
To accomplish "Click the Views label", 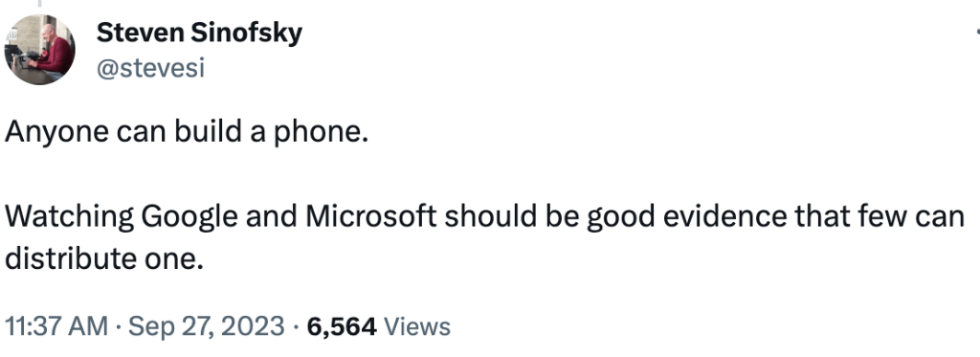I will (416, 326).
